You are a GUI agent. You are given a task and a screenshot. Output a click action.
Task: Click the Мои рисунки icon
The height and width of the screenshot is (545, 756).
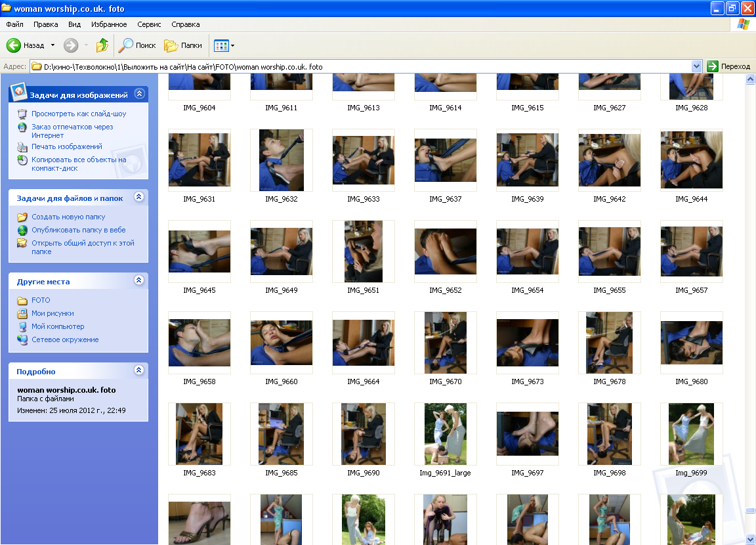(22, 313)
